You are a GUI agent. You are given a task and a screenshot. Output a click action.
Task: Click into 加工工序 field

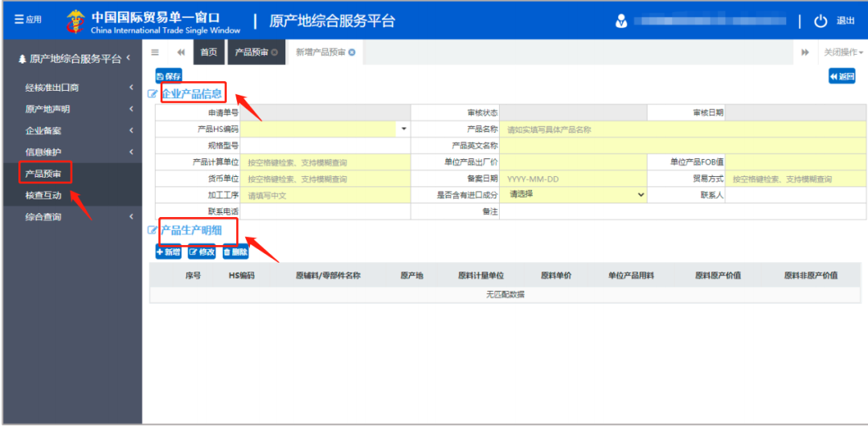coord(325,195)
